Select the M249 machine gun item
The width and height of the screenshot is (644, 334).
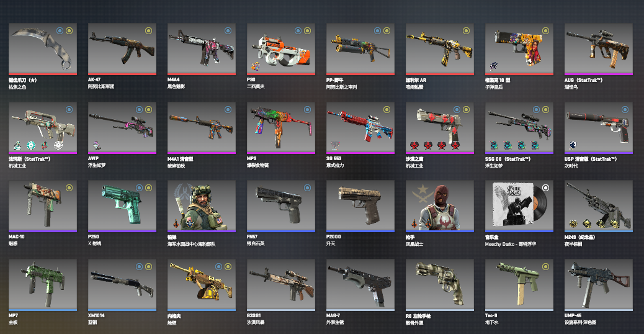pos(599,206)
